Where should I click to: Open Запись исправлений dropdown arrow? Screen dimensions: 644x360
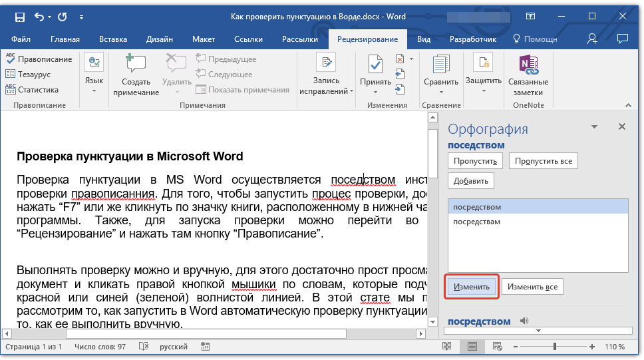[x=351, y=90]
